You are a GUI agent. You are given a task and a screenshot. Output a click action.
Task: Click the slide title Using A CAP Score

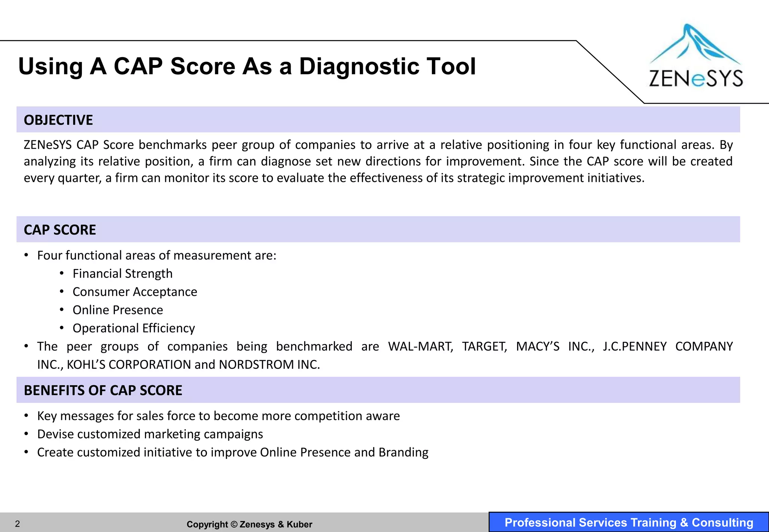(x=247, y=66)
